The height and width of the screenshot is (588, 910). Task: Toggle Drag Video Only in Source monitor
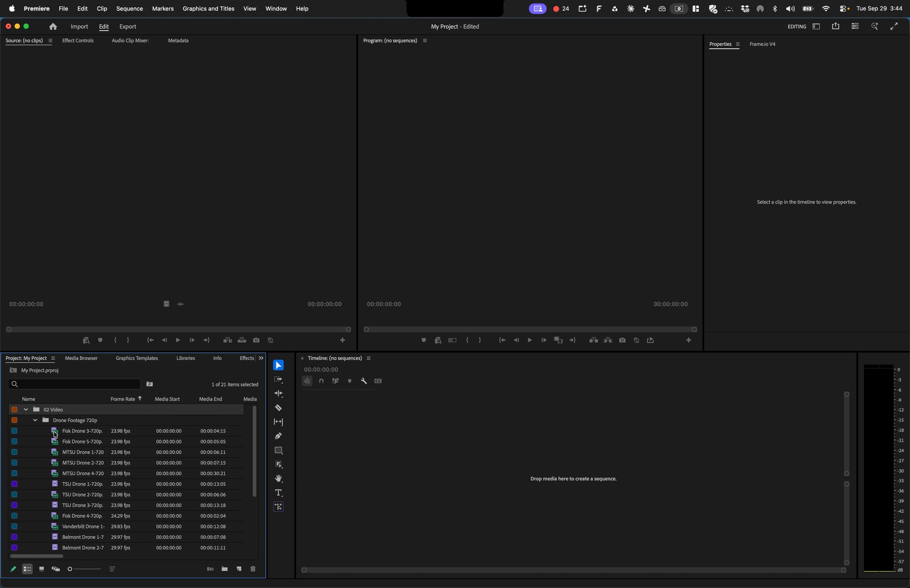(166, 304)
